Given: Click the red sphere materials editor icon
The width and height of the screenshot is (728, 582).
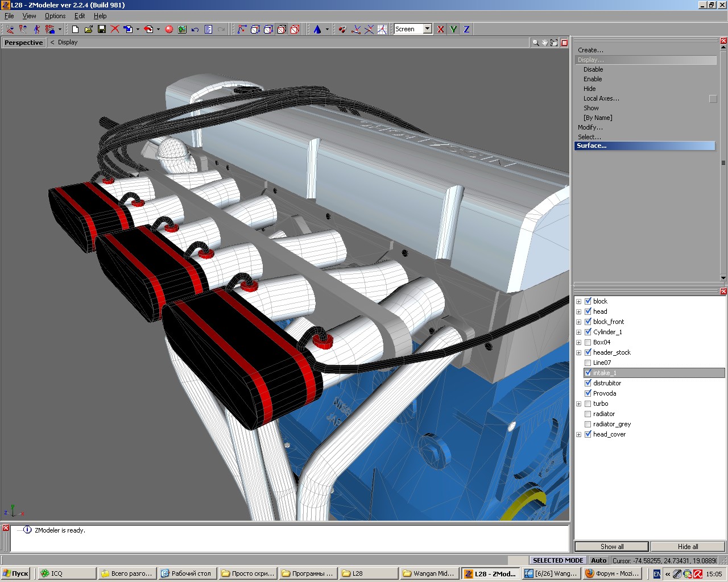Looking at the screenshot, I should pos(169,29).
